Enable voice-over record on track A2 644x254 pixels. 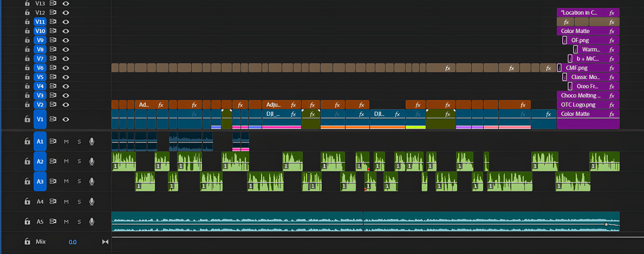click(x=92, y=161)
